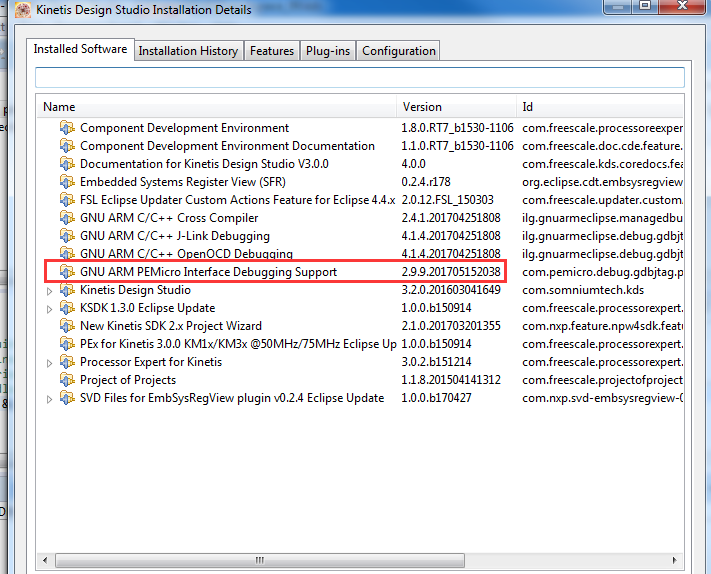This screenshot has width=711, height=574.
Task: Expand the Kinetis Design Studio tree node
Action: [x=49, y=291]
